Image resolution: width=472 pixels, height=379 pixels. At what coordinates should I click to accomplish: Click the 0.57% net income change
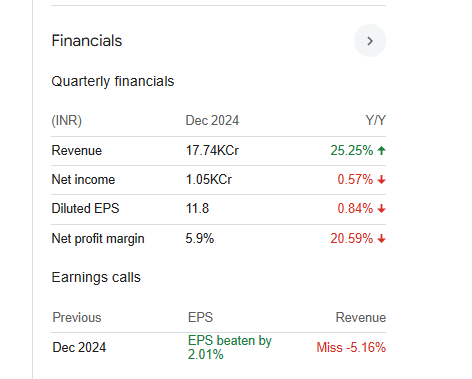coord(355,180)
